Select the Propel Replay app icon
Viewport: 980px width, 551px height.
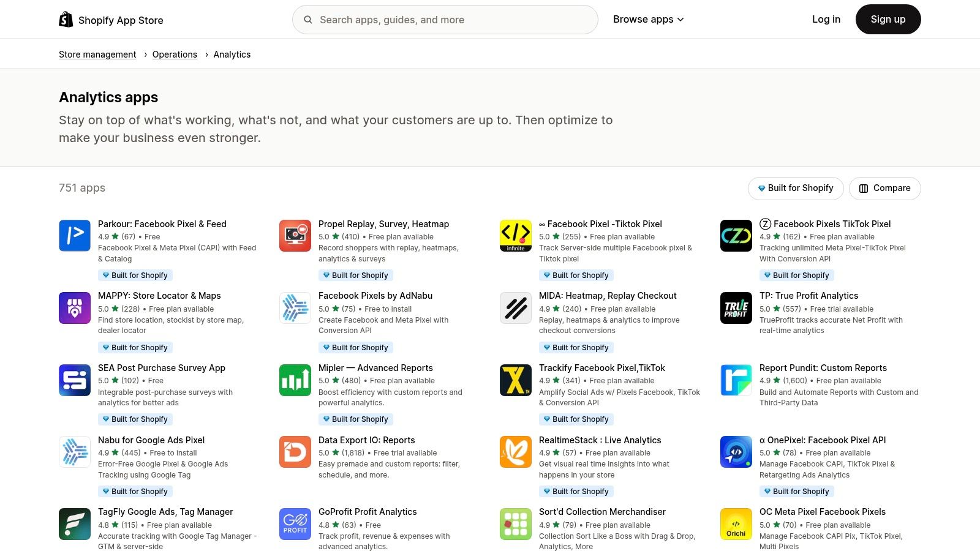tap(295, 236)
